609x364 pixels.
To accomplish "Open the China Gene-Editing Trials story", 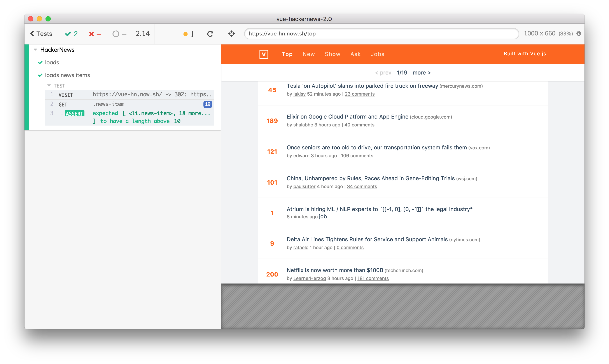I will click(x=371, y=178).
